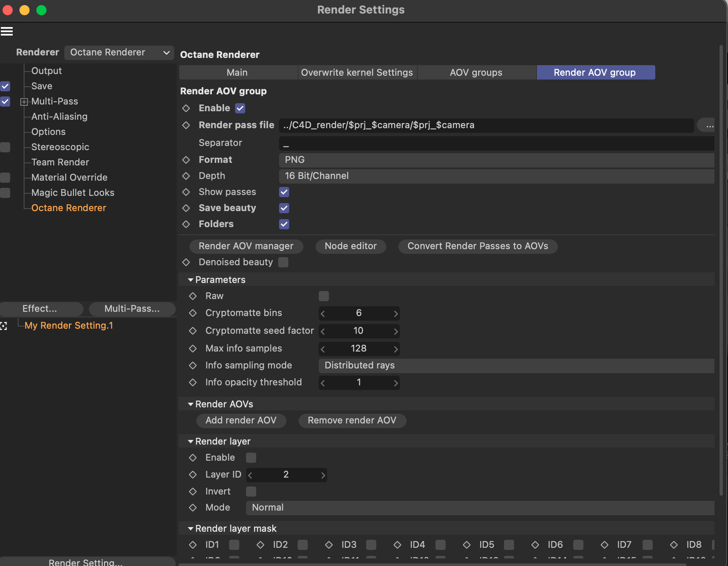
Task: Click the Render pass file path field
Action: [486, 125]
